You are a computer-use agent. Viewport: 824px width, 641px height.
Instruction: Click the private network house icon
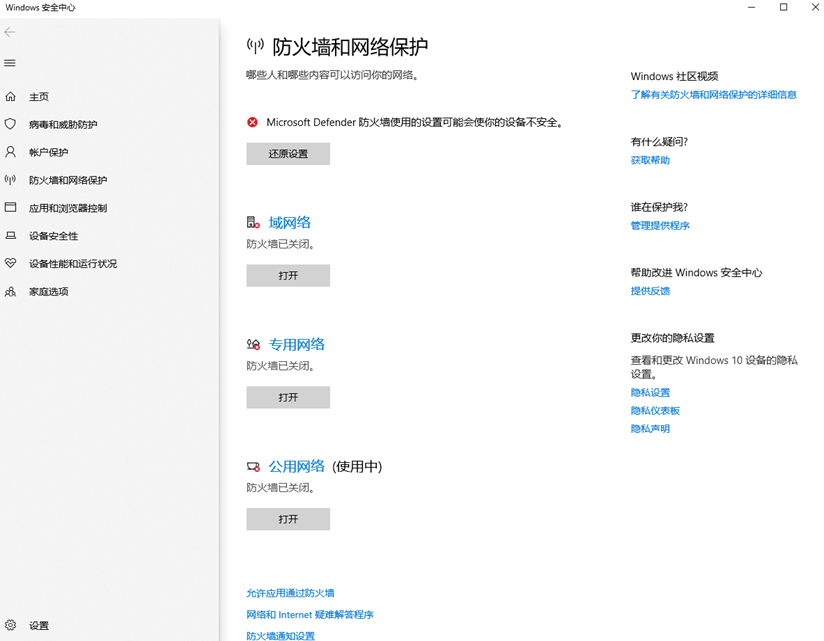253,344
